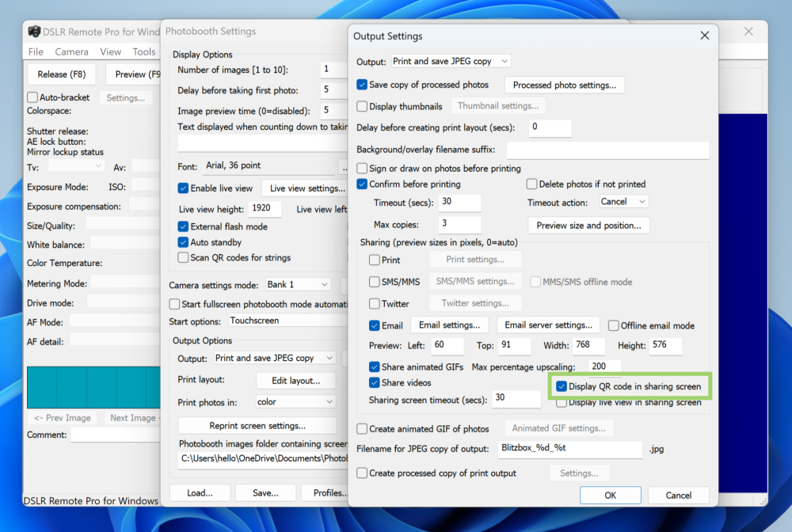This screenshot has width=792, height=532.
Task: Close the Output Settings dialog
Action: tap(705, 36)
